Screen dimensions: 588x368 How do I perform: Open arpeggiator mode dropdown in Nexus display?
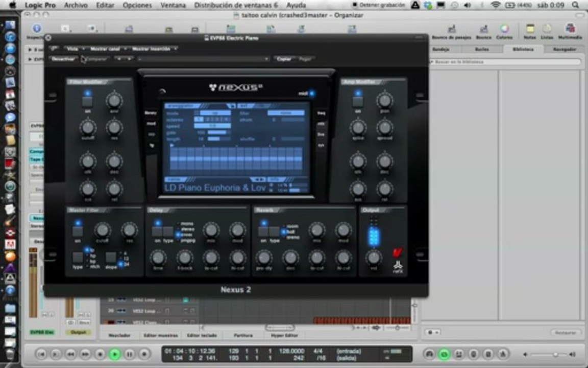click(215, 112)
